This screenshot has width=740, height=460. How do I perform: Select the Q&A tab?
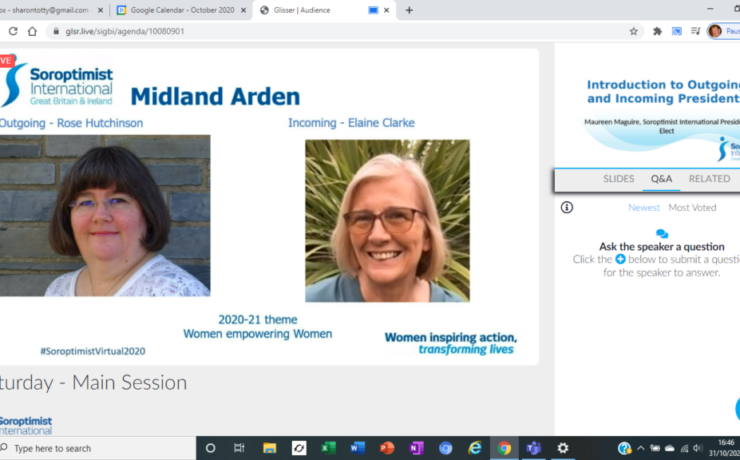tap(661, 179)
